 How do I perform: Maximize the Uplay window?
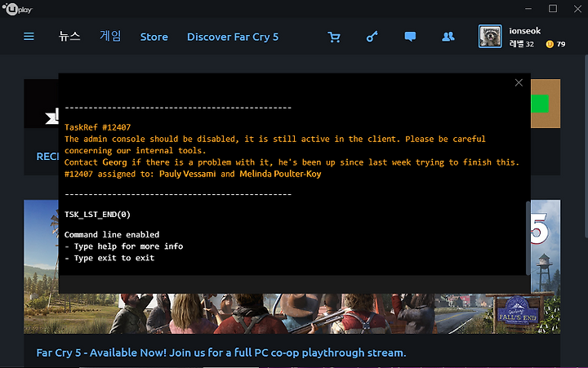click(x=553, y=9)
